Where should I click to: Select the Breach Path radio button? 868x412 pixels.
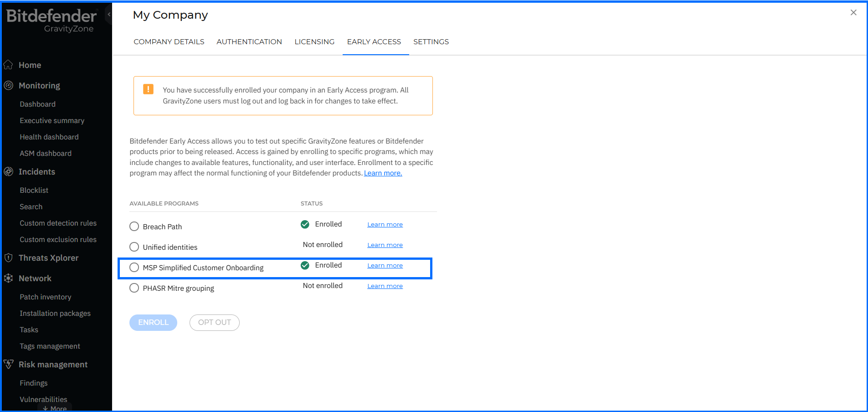coord(134,227)
